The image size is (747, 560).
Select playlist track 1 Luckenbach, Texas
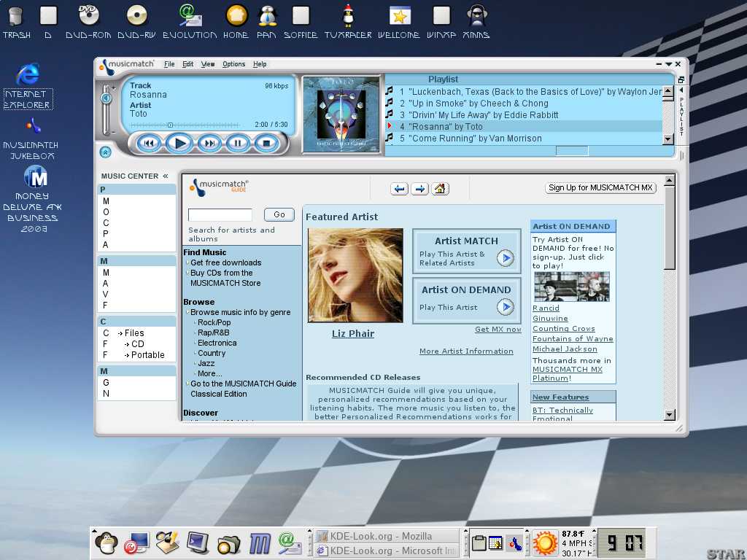(523, 92)
